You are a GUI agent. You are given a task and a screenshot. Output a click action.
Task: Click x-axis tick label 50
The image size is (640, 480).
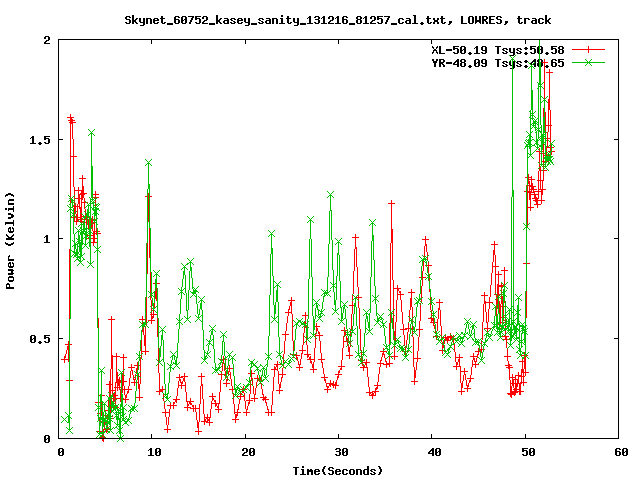tap(528, 452)
